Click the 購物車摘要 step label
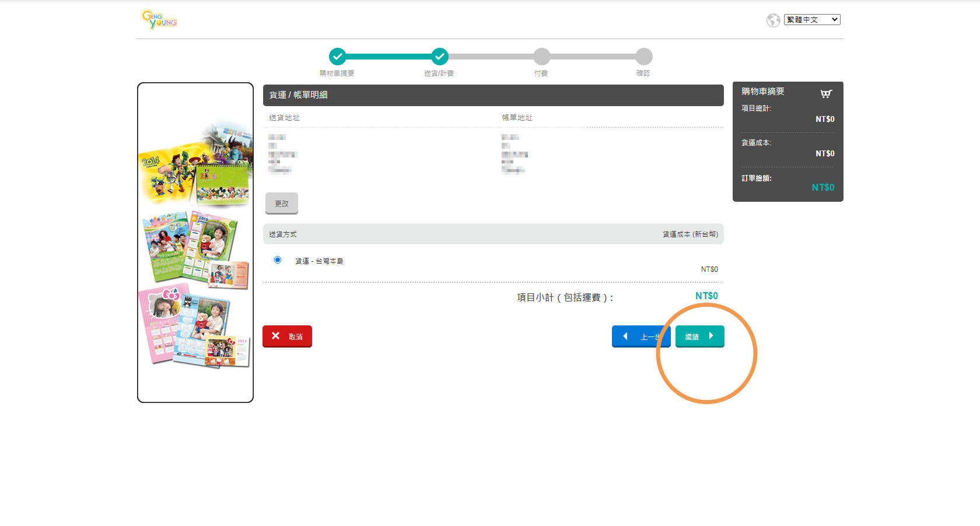 pyautogui.click(x=337, y=73)
